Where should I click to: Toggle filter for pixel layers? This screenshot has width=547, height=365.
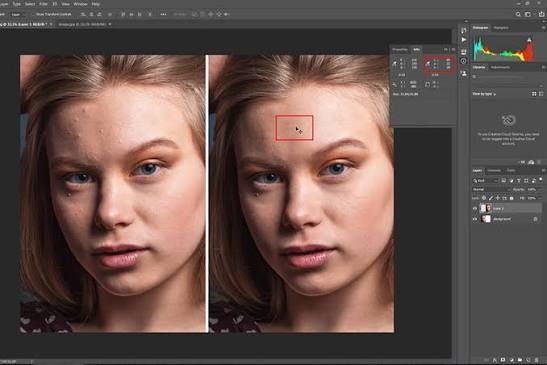pos(504,181)
